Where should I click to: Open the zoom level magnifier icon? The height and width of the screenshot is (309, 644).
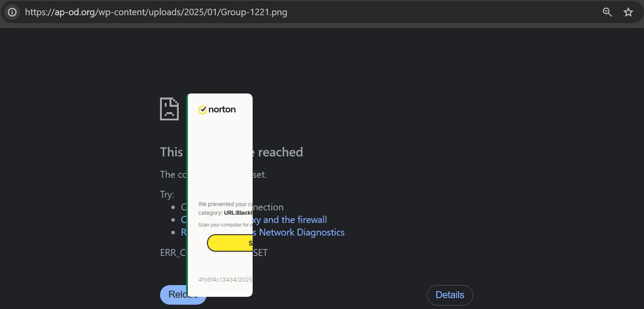tap(607, 12)
